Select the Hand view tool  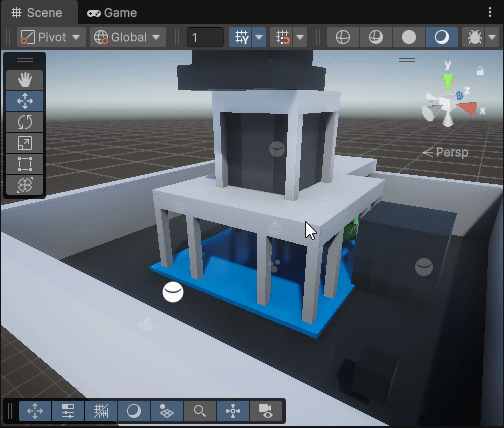point(25,80)
